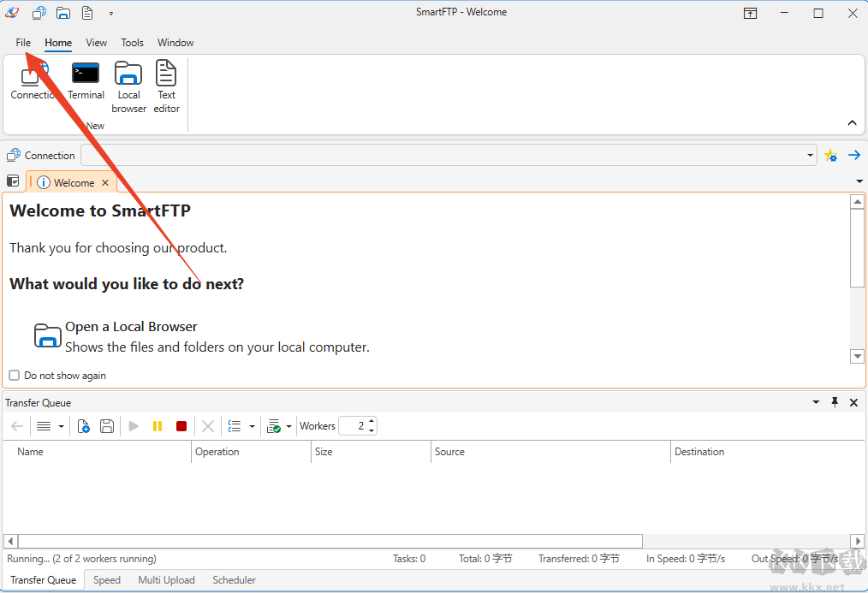Viewport: 868px width, 593px height.
Task: Click the 'Open a Local Browser' link
Action: coord(131,327)
